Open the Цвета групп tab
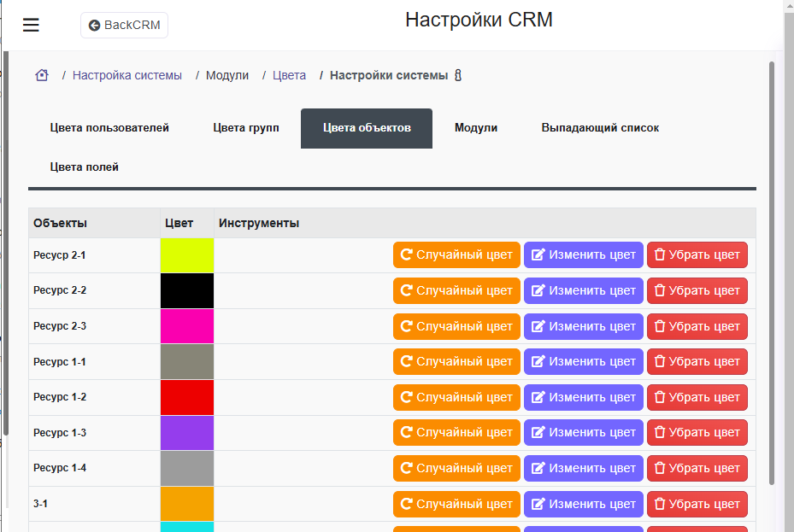 point(246,128)
